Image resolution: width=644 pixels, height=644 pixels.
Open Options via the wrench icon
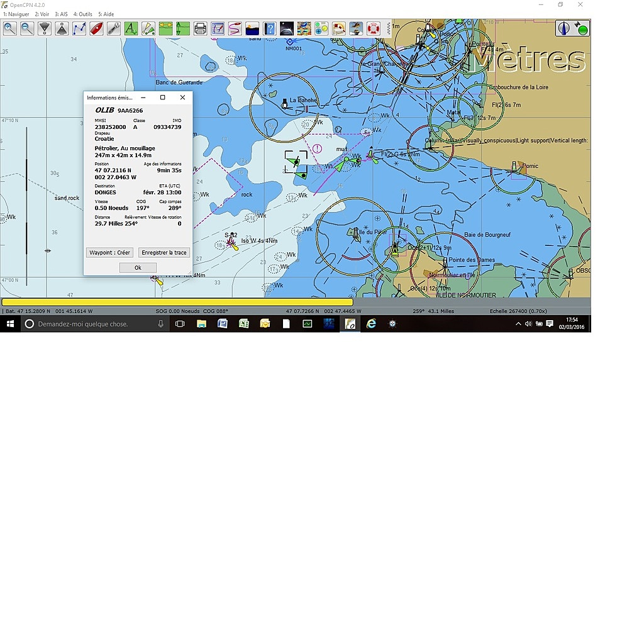pos(113,28)
